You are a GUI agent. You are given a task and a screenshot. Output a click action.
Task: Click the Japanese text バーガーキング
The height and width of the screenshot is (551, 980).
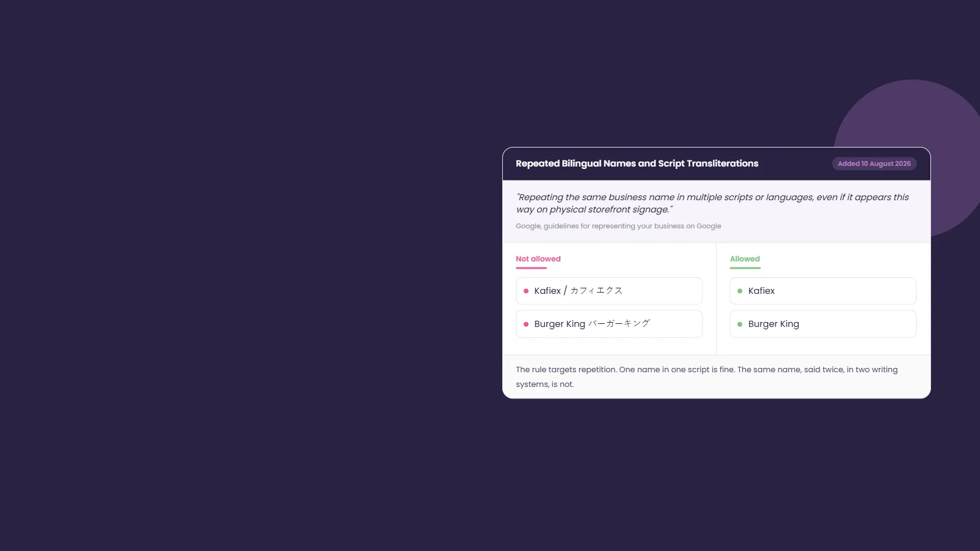tap(619, 323)
